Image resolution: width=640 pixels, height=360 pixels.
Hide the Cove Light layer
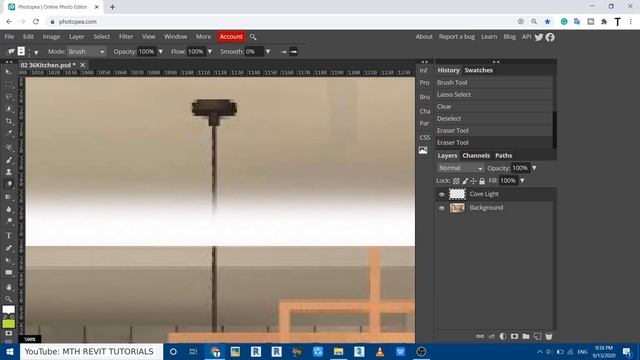tap(442, 194)
